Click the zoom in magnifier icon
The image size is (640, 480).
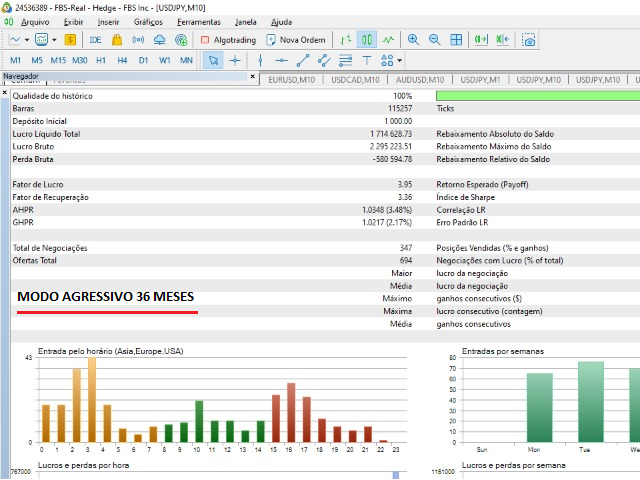414,40
